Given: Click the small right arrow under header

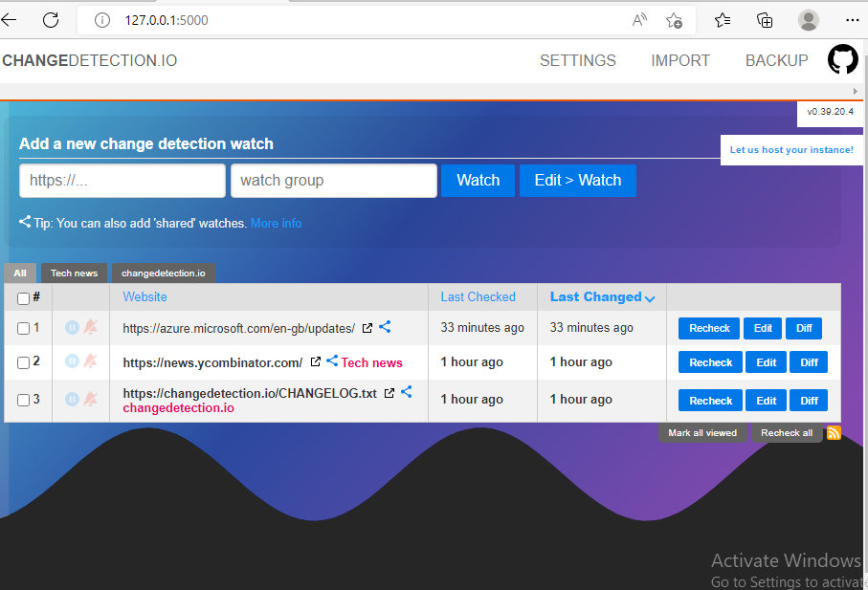Looking at the screenshot, I should 856,91.
